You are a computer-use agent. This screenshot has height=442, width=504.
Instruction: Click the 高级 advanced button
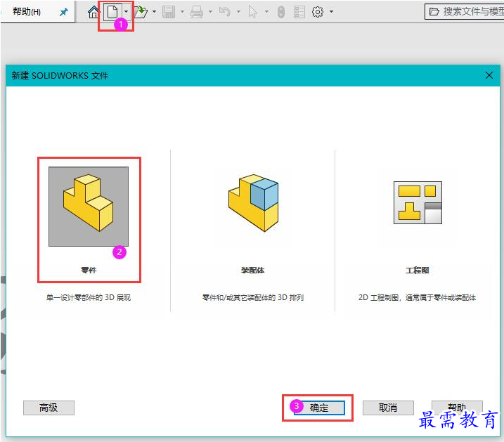[x=49, y=408]
